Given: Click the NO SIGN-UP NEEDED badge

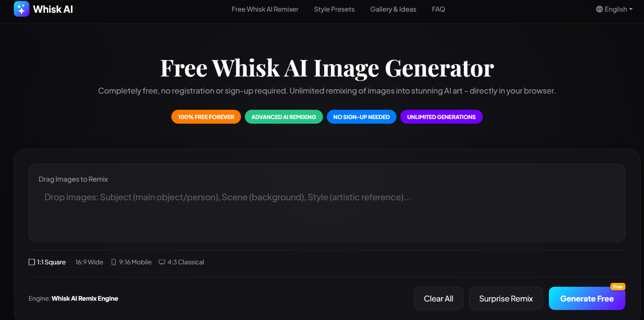Looking at the screenshot, I should click(x=362, y=117).
